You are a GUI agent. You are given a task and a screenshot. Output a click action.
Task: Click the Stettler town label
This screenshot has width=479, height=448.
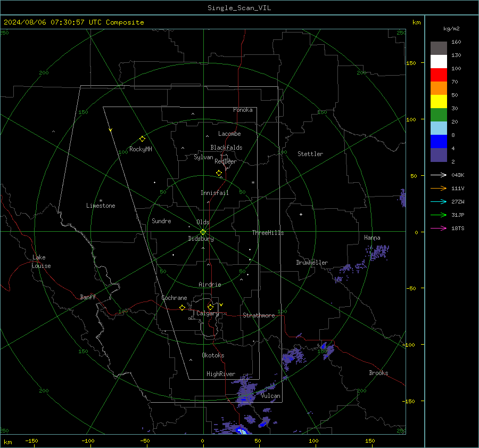coord(310,154)
